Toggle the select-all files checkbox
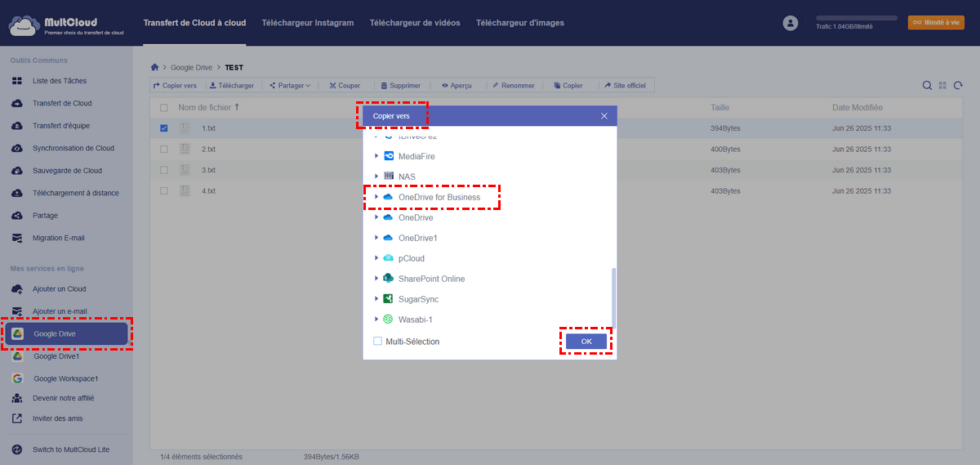The height and width of the screenshot is (465, 980). tap(164, 108)
